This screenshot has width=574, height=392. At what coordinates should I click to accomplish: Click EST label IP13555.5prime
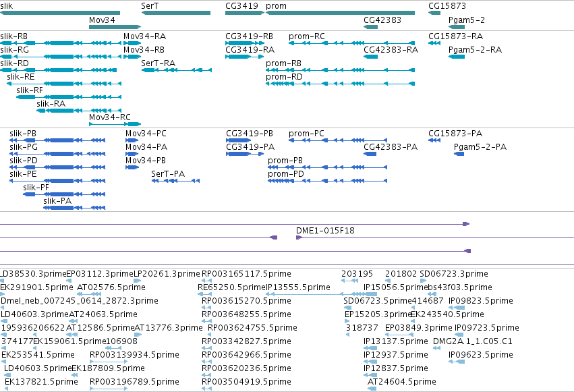click(297, 287)
